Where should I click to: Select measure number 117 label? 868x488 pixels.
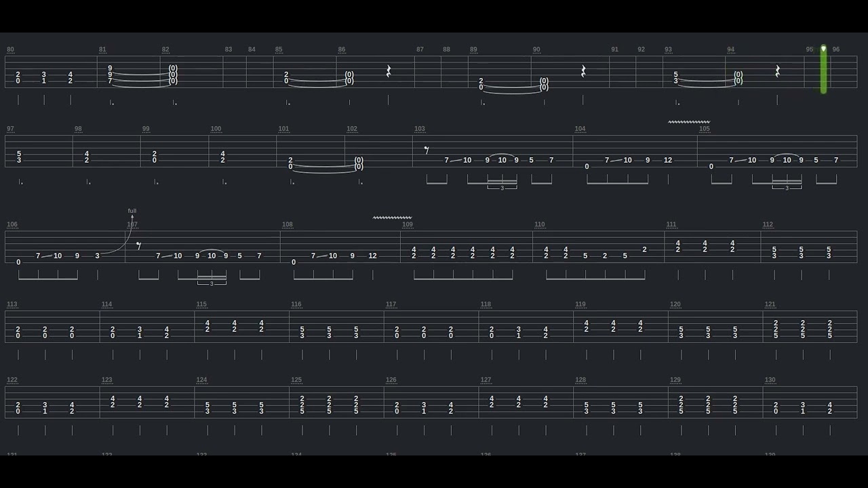pos(391,304)
